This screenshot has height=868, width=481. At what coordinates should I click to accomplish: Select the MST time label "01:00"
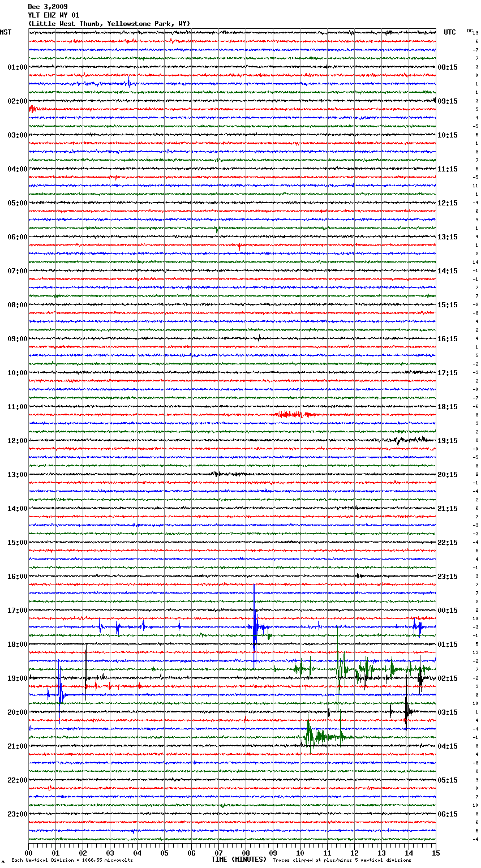tap(18, 67)
